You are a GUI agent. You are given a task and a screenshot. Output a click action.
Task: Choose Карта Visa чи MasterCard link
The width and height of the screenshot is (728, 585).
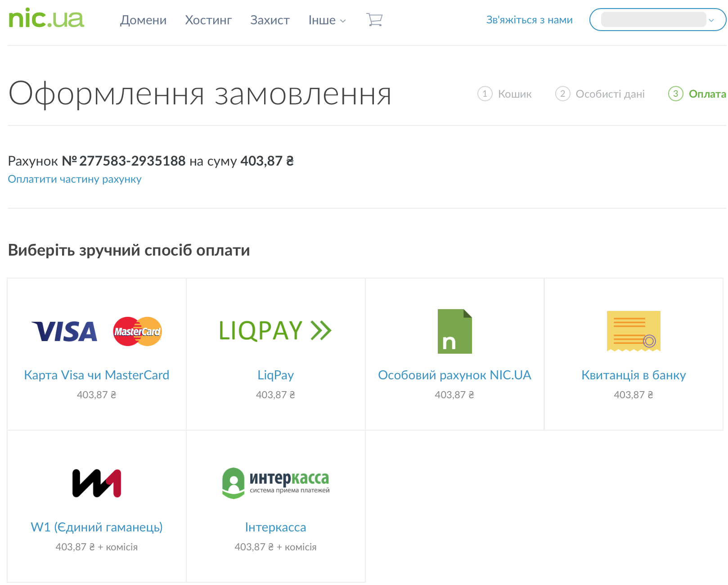pos(97,375)
